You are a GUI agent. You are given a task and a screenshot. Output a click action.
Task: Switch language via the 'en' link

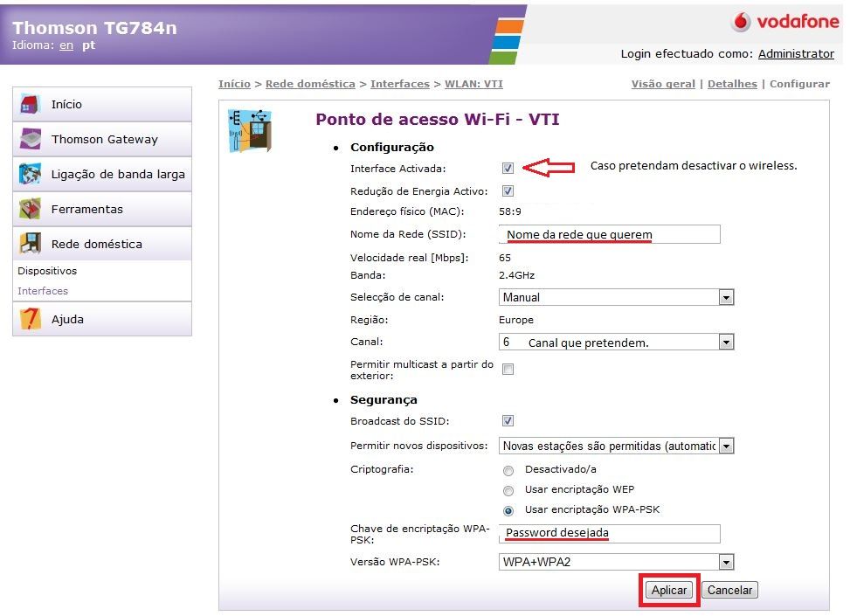coord(66,45)
